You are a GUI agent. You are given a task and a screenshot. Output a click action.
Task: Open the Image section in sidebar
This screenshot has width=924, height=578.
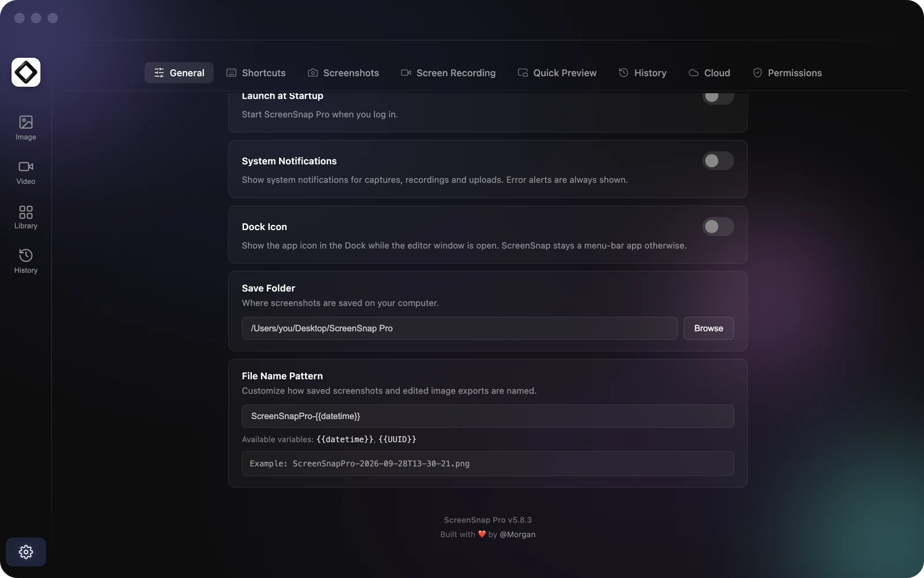pyautogui.click(x=26, y=128)
